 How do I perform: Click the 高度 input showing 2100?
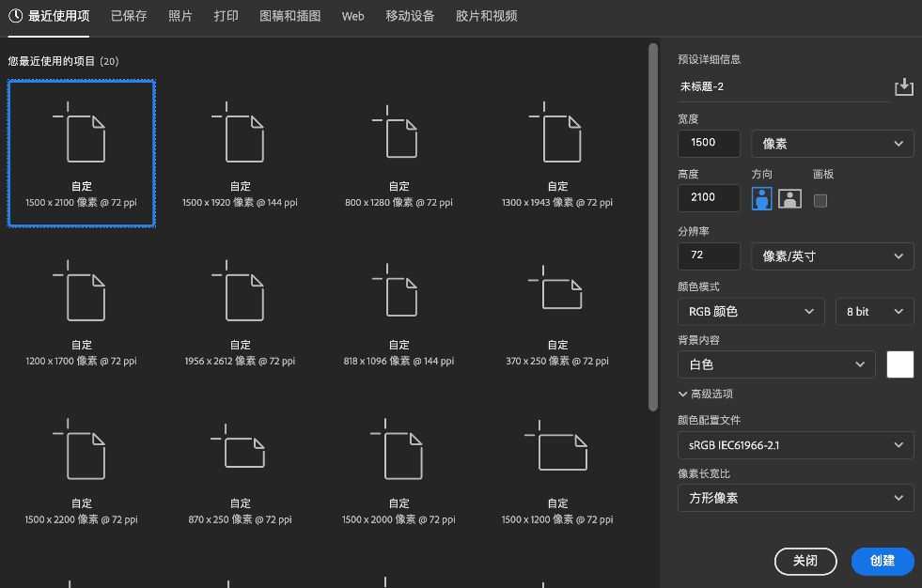click(710, 198)
